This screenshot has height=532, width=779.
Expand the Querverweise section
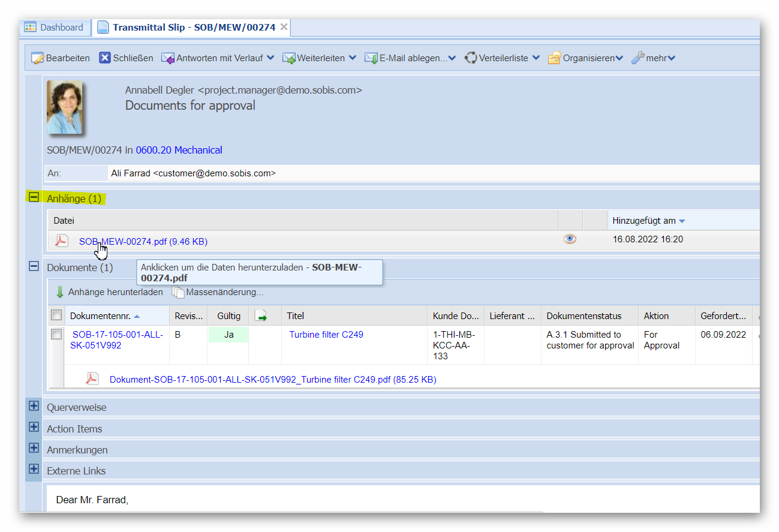point(34,407)
